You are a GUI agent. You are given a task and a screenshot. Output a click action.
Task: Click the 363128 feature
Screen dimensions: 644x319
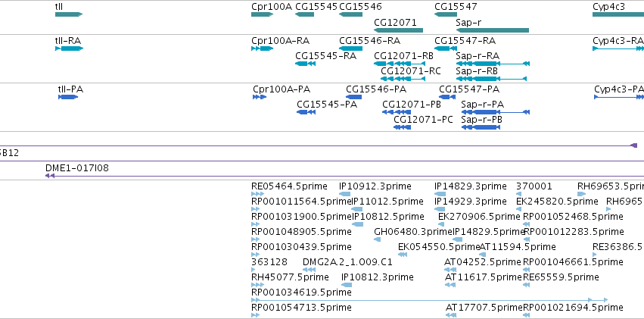point(255,270)
